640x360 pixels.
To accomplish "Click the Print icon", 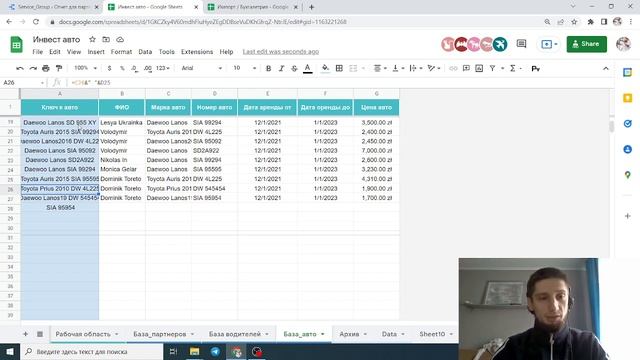I will (46, 68).
